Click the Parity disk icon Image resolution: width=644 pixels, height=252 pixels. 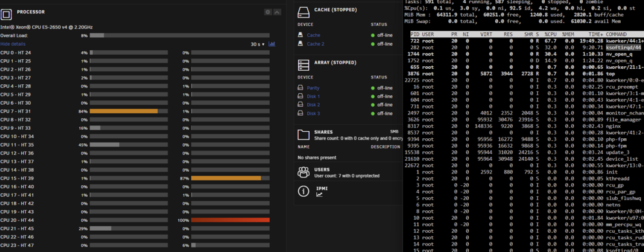pyautogui.click(x=300, y=87)
